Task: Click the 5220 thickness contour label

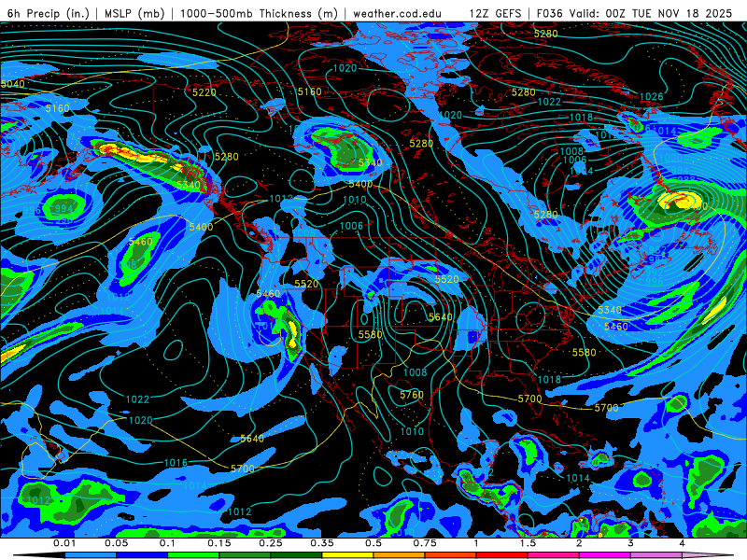Action: tap(204, 92)
